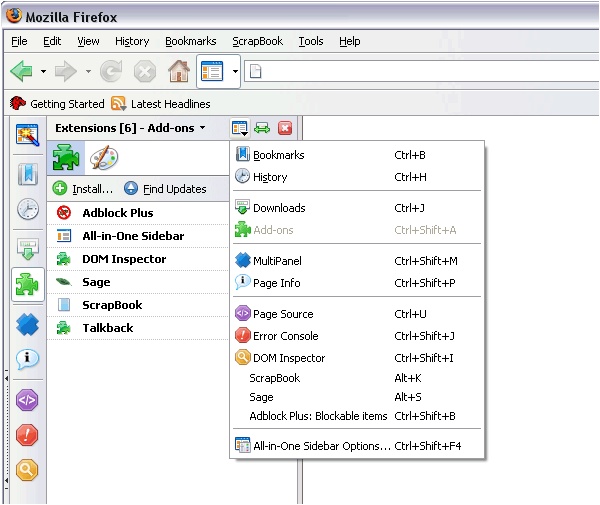
Task: Toggle the All-in-One Sidebar toolbar button
Action: [x=212, y=71]
